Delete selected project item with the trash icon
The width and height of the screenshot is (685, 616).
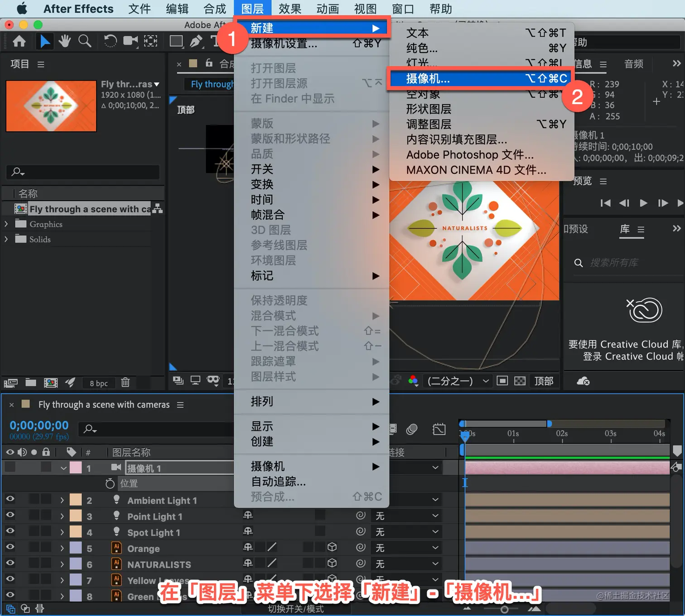coord(125,383)
